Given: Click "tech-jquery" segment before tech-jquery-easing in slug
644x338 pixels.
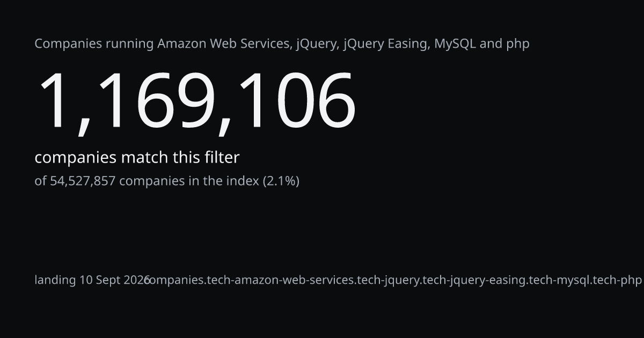Looking at the screenshot, I should coord(389,280).
